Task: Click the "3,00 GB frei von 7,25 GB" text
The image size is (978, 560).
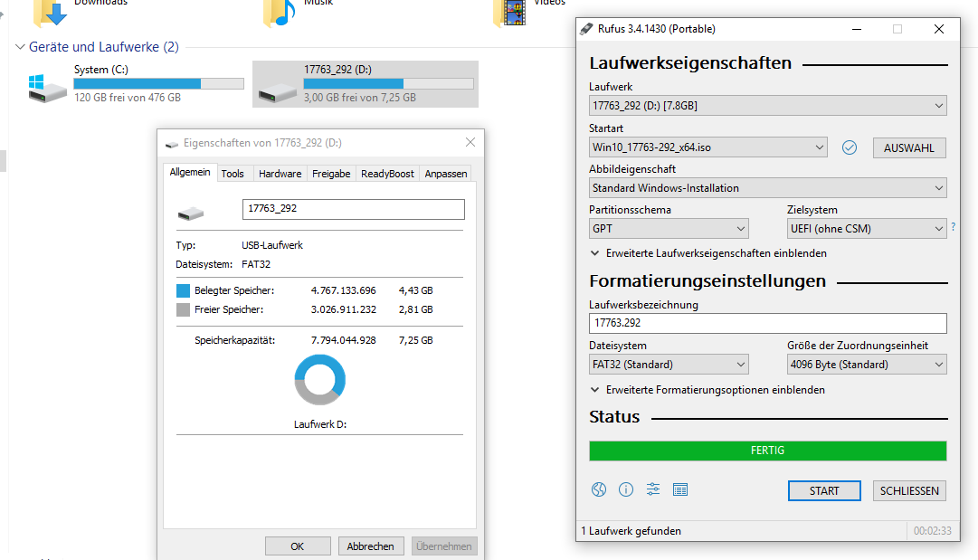Action: 360,98
